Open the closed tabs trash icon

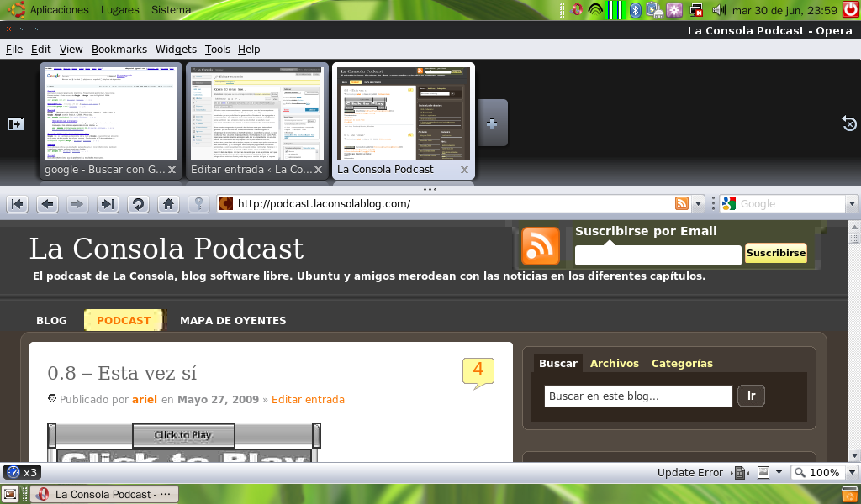849,124
